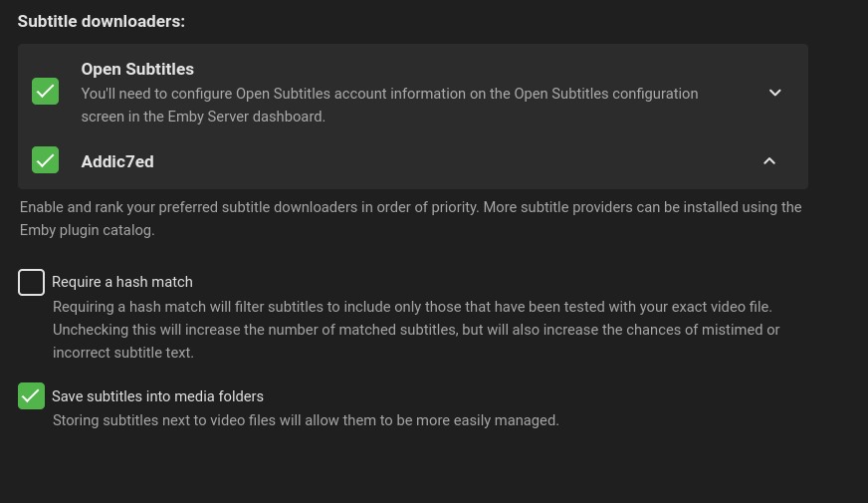Move Open Subtitles down with chevron icon
The height and width of the screenshot is (503, 868).
coord(775,93)
